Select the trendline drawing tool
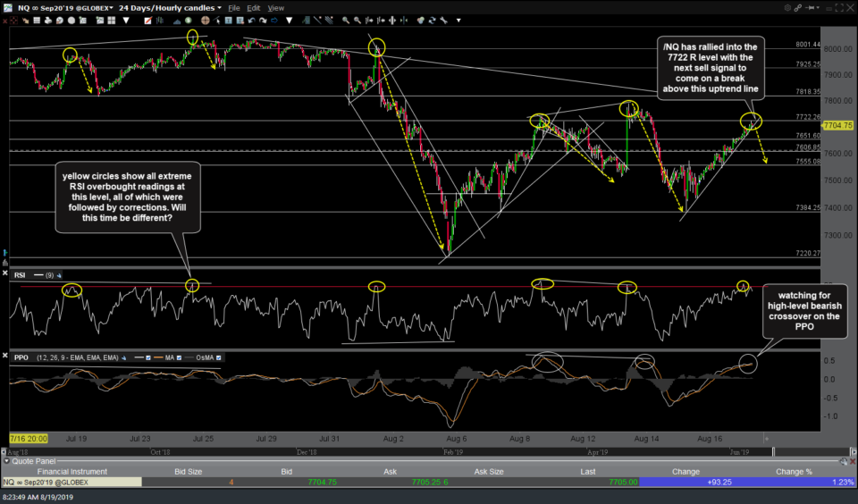 click(317, 21)
